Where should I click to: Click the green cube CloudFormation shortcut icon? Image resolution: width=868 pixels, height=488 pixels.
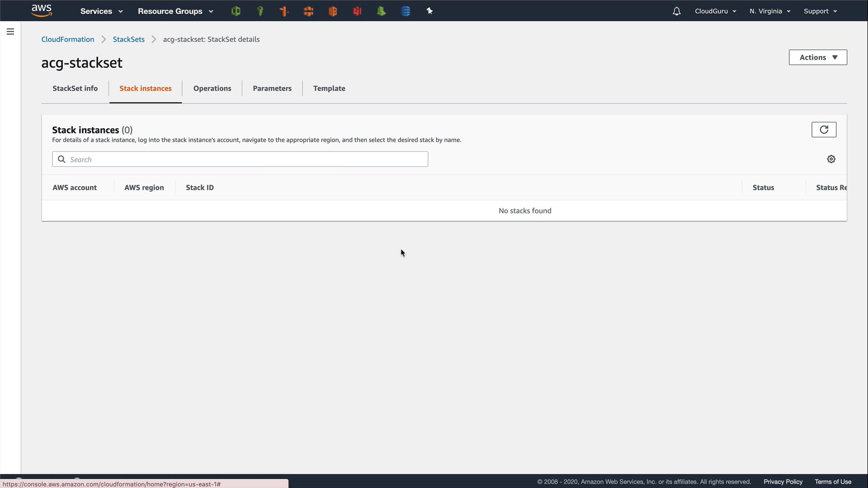tap(236, 11)
